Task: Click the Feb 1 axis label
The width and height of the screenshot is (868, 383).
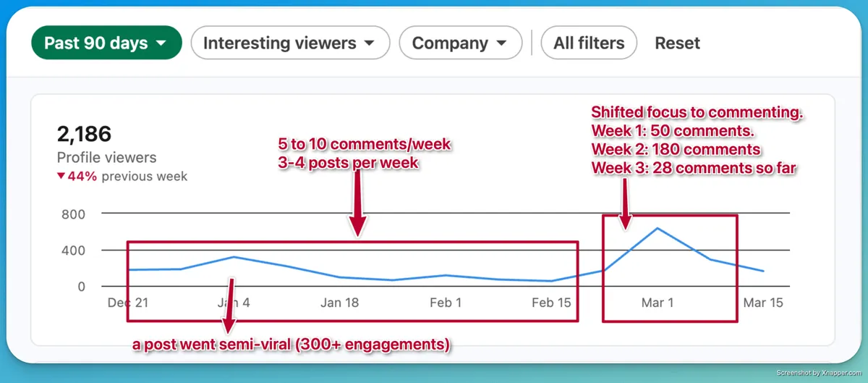Action: [446, 303]
